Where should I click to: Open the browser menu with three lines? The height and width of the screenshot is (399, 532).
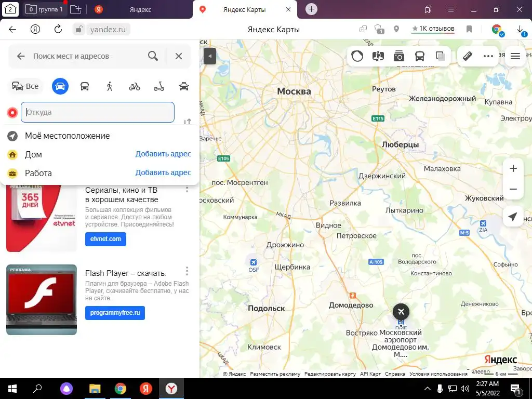[451, 9]
